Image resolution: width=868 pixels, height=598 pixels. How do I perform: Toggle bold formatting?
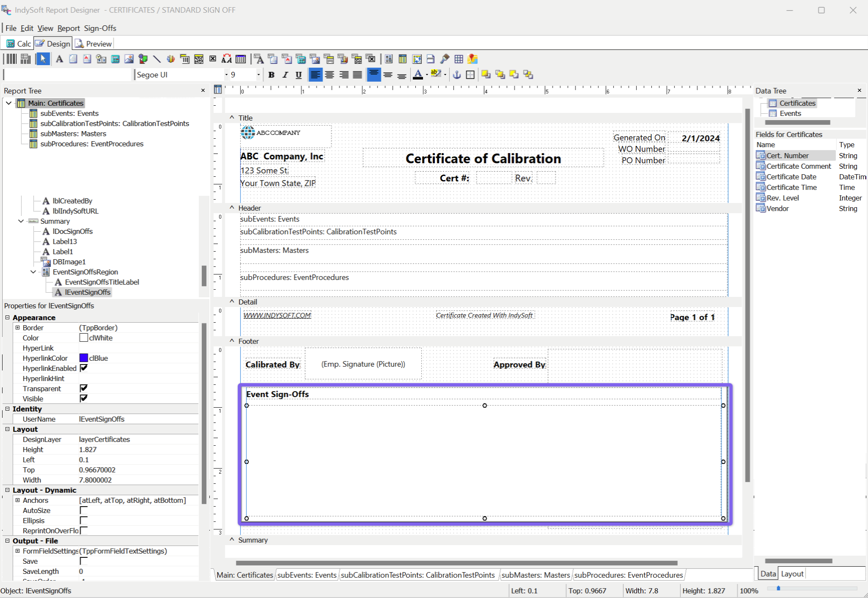click(271, 75)
